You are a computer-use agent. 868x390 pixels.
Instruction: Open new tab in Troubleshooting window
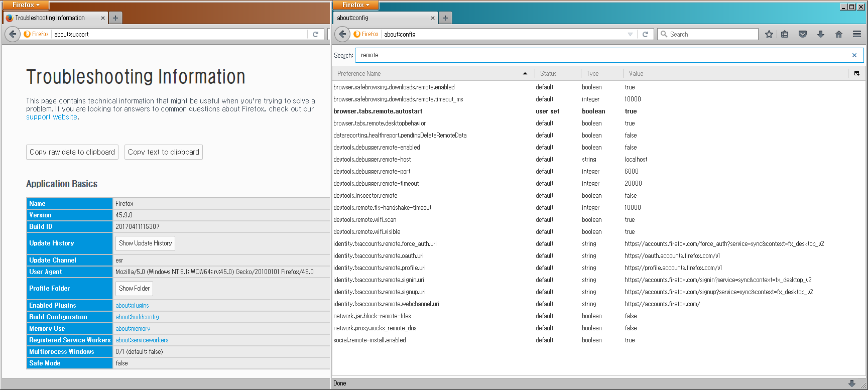115,18
